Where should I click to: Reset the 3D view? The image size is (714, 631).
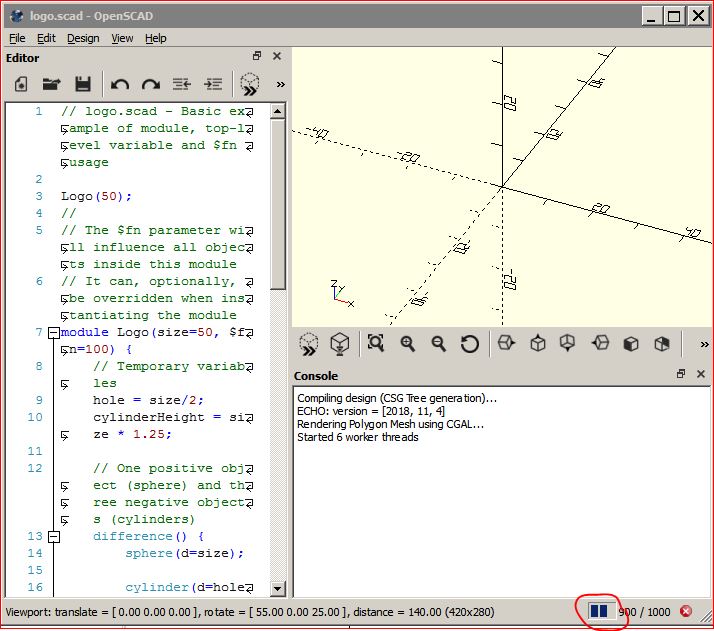(x=469, y=344)
